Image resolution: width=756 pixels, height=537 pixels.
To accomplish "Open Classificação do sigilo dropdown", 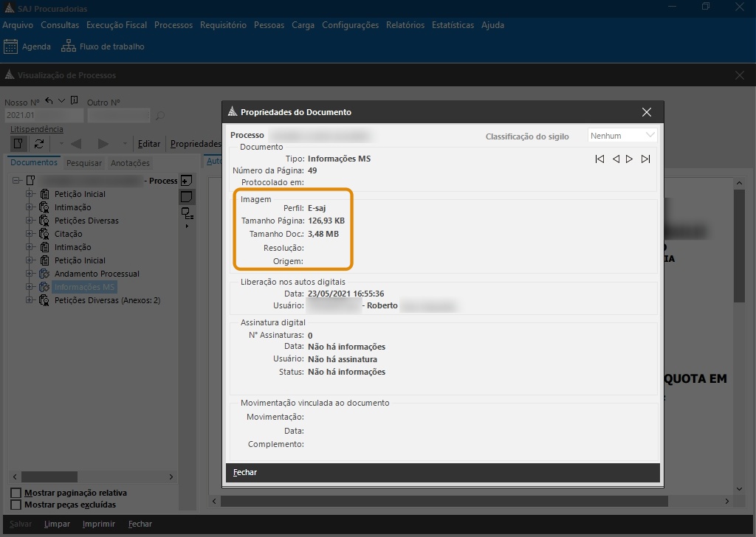I will coord(622,136).
